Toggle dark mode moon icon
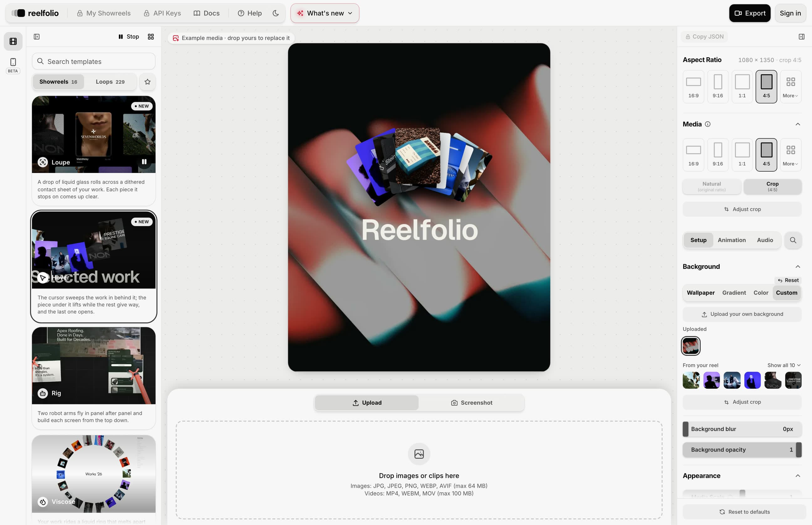Viewport: 812px width, 525px height. point(276,13)
